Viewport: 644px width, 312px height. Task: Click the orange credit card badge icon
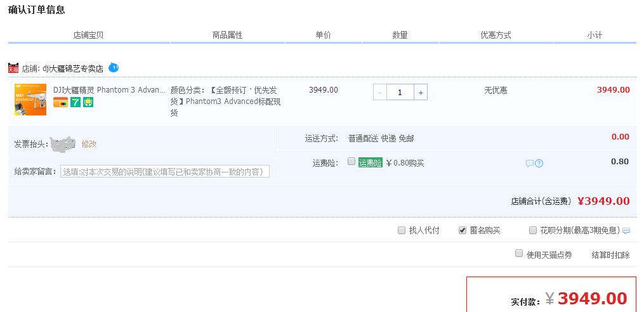(x=61, y=102)
